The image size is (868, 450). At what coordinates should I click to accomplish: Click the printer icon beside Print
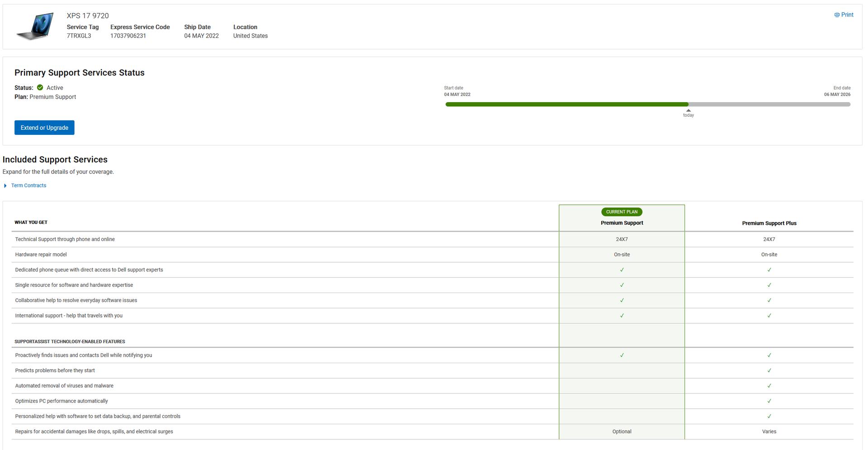pos(837,15)
